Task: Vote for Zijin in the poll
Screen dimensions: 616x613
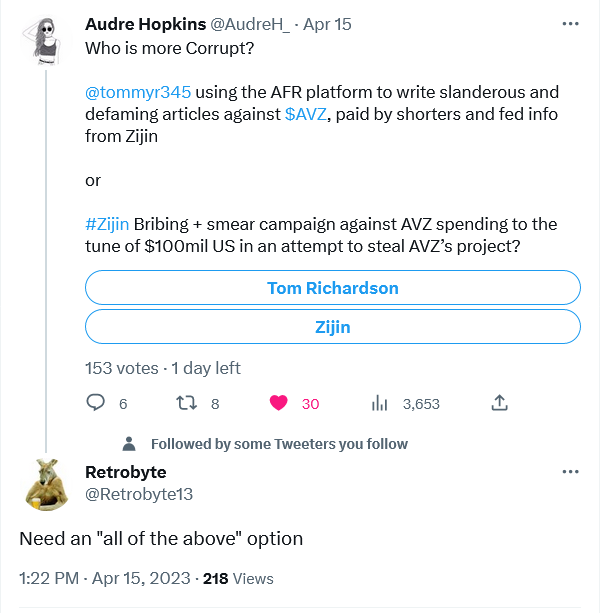Action: point(333,327)
